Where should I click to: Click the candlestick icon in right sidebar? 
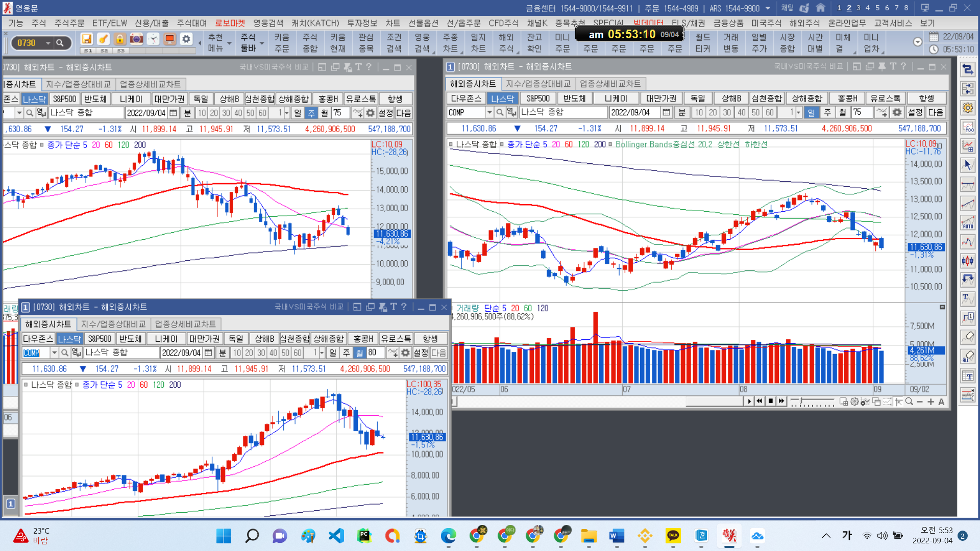point(968,261)
